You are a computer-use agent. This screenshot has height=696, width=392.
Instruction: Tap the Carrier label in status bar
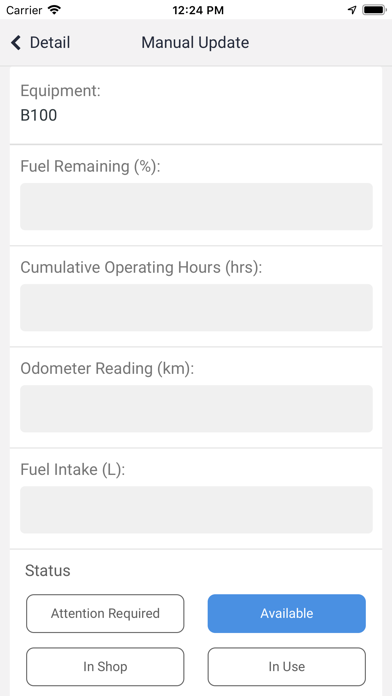click(24, 10)
